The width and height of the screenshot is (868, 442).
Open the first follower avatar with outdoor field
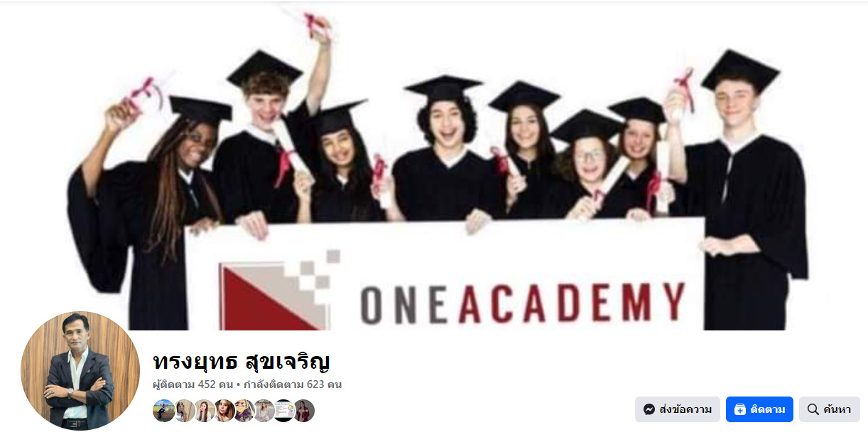[164, 411]
